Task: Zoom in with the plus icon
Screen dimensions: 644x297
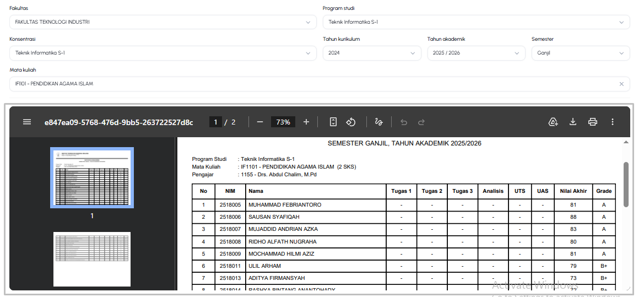Action: pos(306,122)
